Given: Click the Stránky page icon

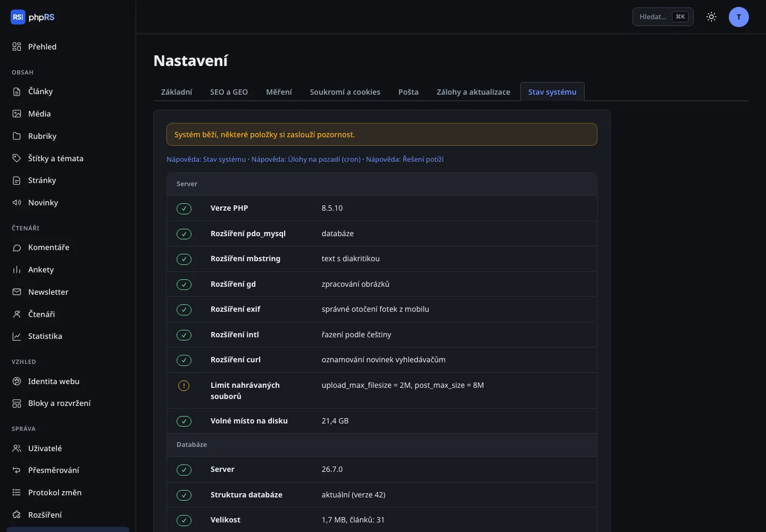Looking at the screenshot, I should (x=17, y=180).
